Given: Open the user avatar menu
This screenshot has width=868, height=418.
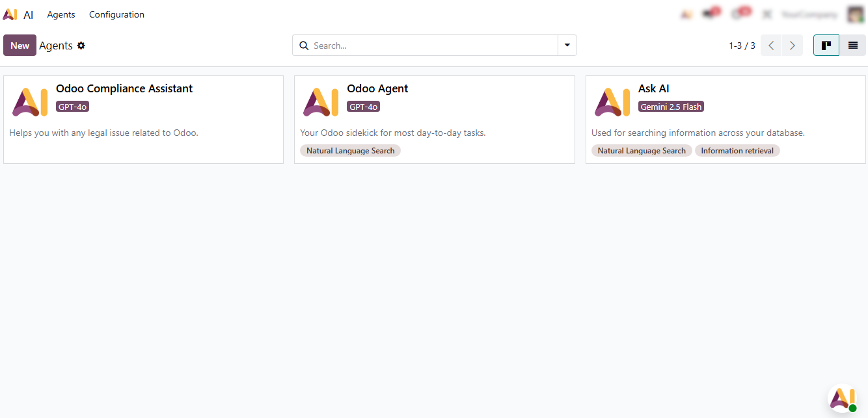Looking at the screenshot, I should (x=855, y=14).
